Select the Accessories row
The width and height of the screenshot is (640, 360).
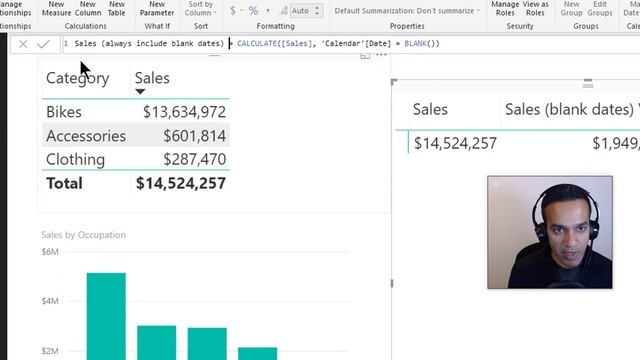[x=136, y=136]
